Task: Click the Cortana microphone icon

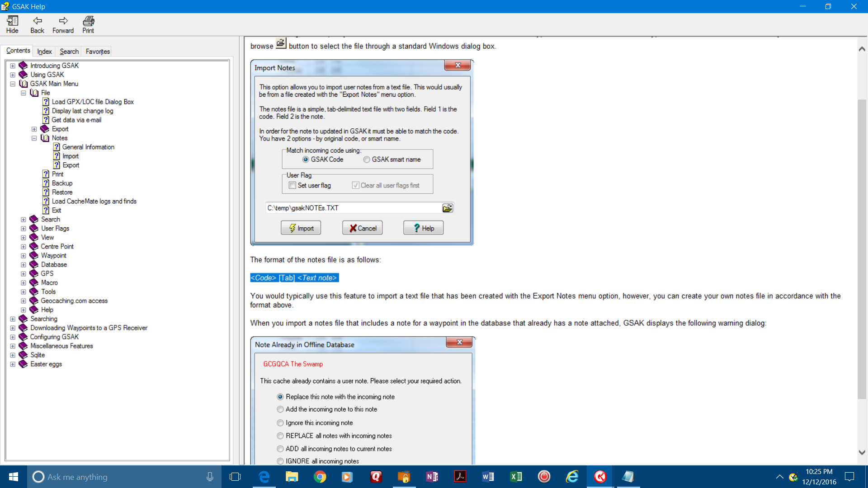Action: [210, 477]
